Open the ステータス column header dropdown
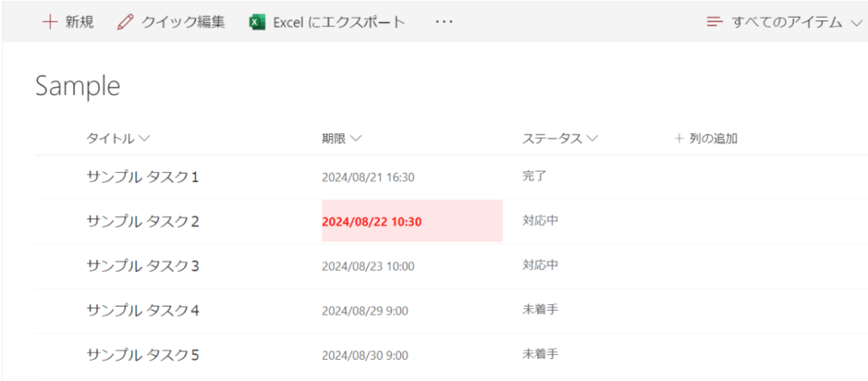The image size is (868, 381). point(593,138)
